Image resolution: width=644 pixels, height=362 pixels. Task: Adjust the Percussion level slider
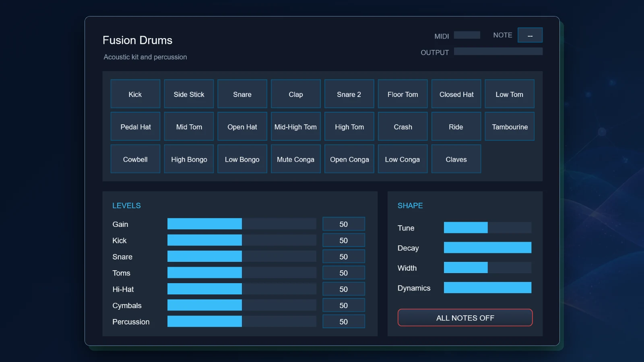pos(242,321)
